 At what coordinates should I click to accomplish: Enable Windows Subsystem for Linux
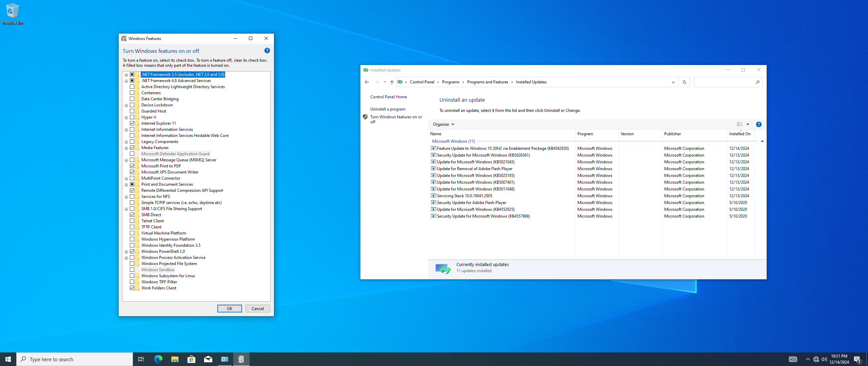click(132, 276)
